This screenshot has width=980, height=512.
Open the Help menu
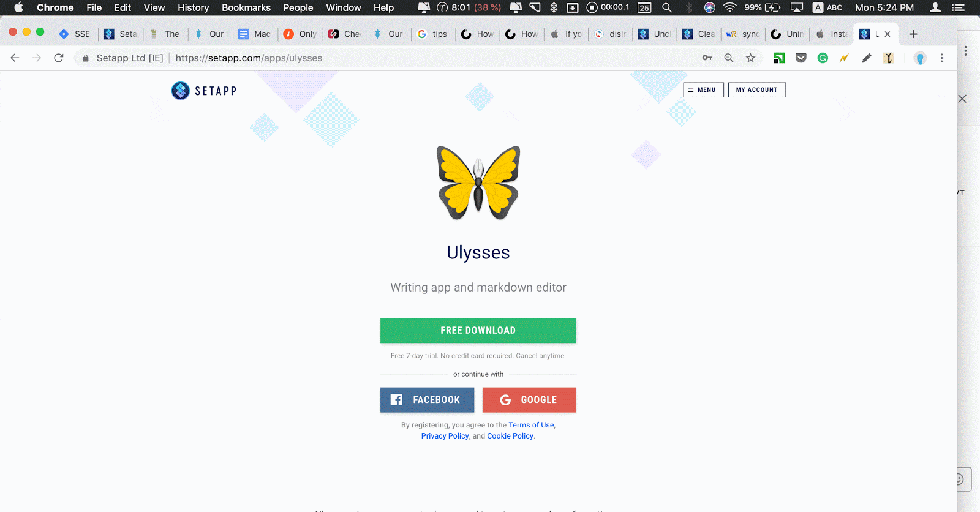(384, 7)
